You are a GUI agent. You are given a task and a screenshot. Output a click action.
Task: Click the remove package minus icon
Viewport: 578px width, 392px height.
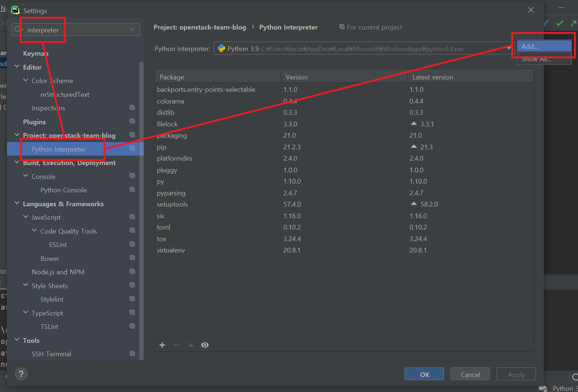[176, 345]
